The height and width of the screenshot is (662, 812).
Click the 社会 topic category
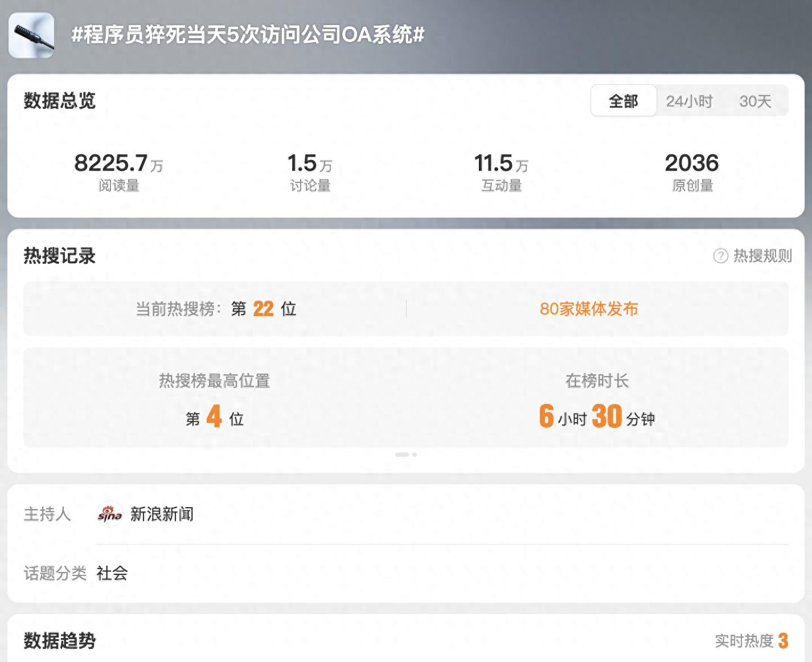click(112, 573)
